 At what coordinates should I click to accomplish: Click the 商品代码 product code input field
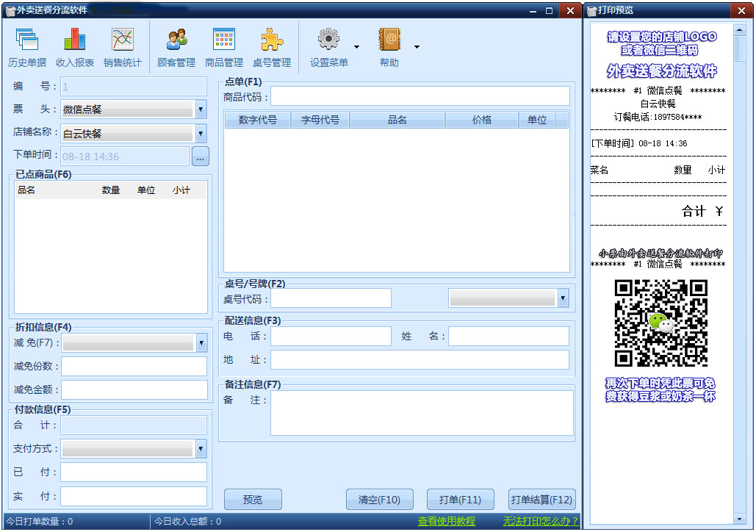click(x=420, y=96)
